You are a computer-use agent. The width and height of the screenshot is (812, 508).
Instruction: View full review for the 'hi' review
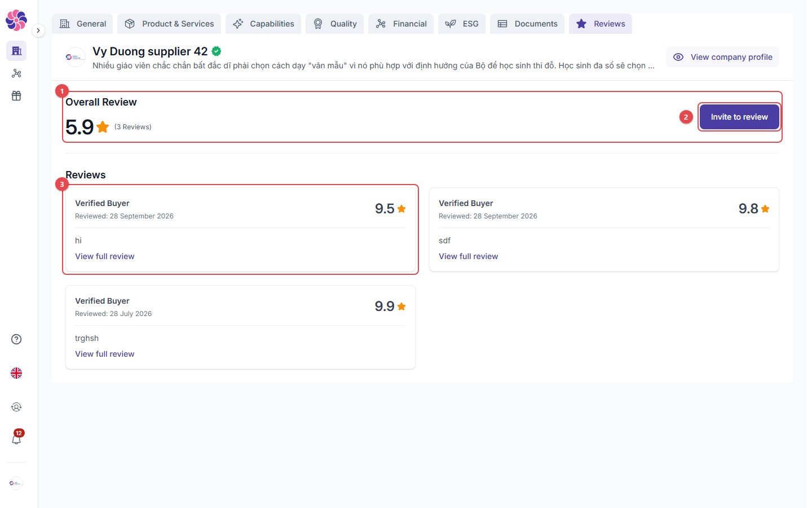click(x=105, y=256)
